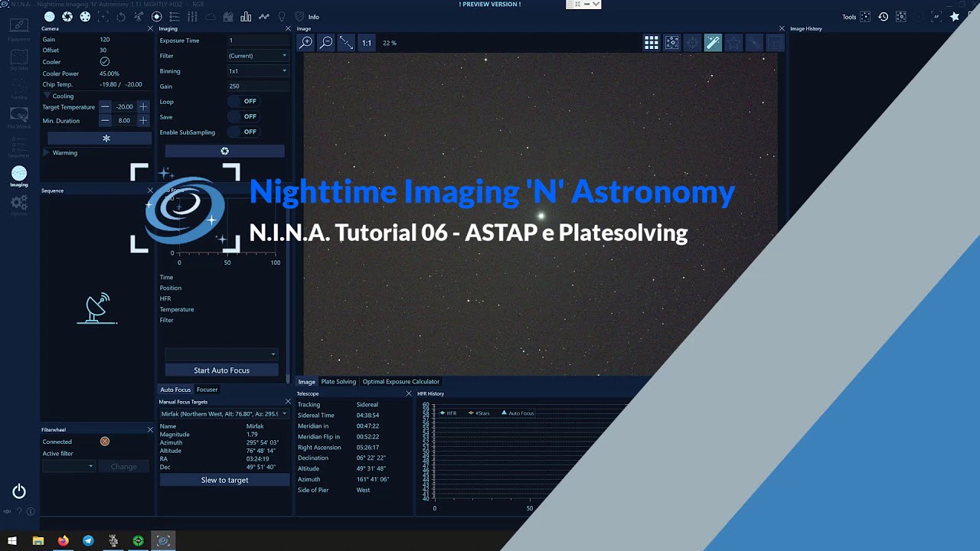Select the Image tab below the viewer
980x551 pixels.
coord(306,382)
